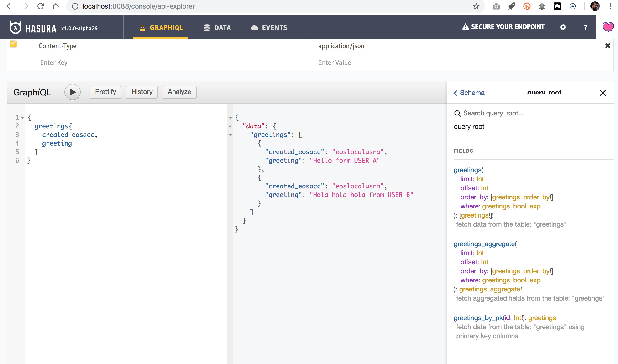The image size is (618, 364).
Task: Switch to the DATA tab
Action: click(x=217, y=28)
